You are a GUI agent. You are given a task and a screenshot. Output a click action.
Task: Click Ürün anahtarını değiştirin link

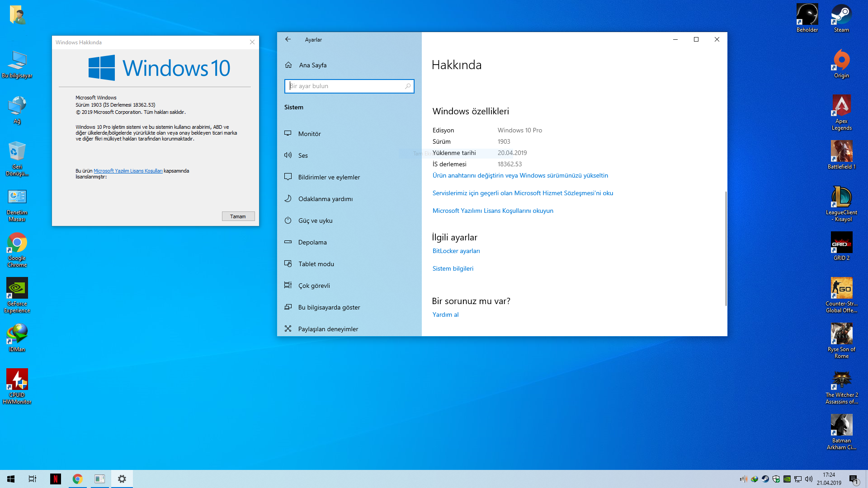coord(520,175)
